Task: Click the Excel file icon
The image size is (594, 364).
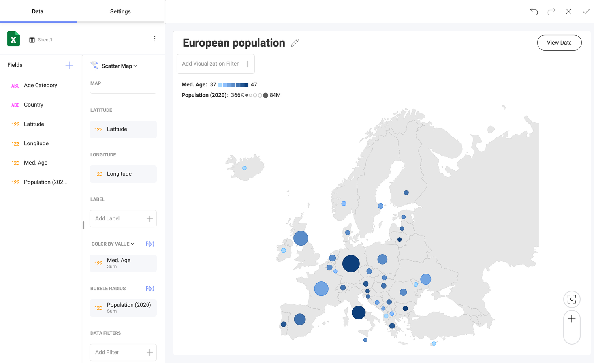Action: click(13, 39)
